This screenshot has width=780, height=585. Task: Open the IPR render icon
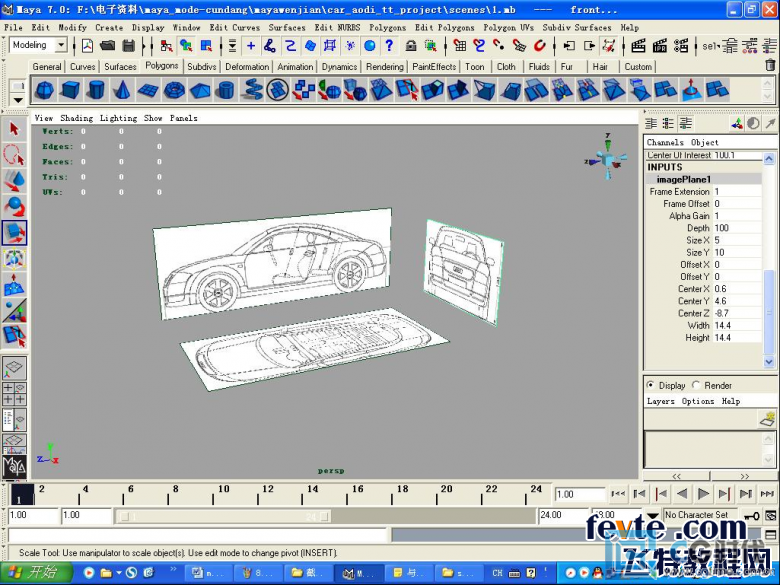point(660,46)
